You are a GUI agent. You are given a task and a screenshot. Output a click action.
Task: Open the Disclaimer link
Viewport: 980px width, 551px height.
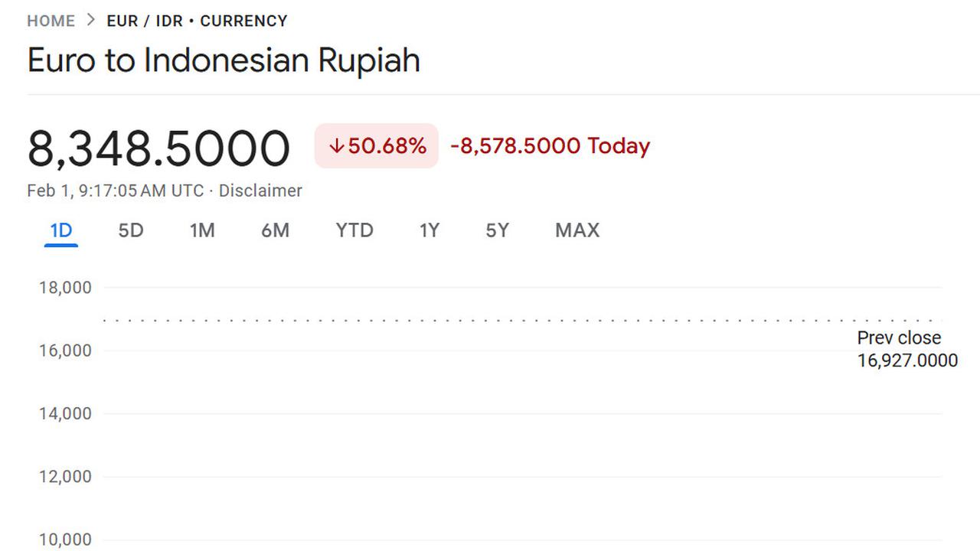click(260, 191)
